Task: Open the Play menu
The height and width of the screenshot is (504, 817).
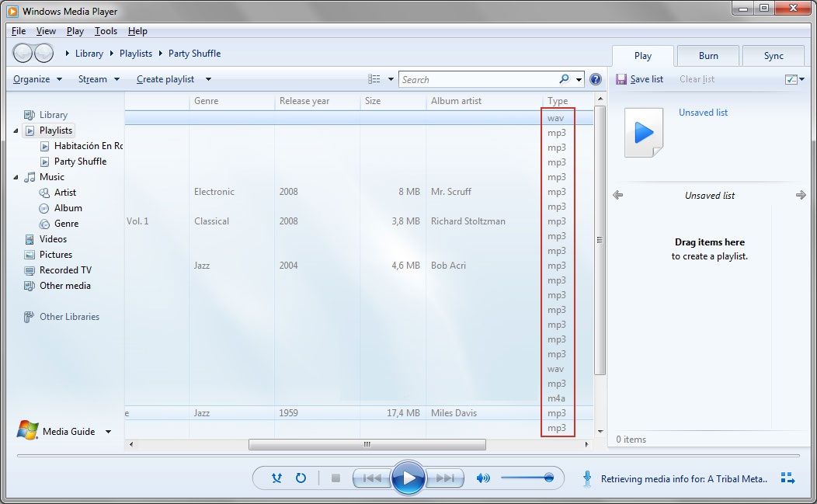Action: tap(75, 31)
